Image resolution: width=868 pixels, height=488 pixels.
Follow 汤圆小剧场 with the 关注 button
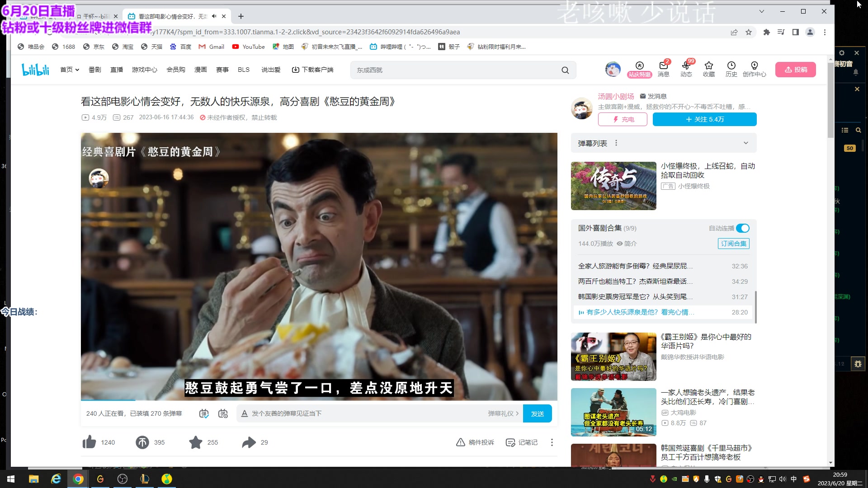(x=704, y=119)
